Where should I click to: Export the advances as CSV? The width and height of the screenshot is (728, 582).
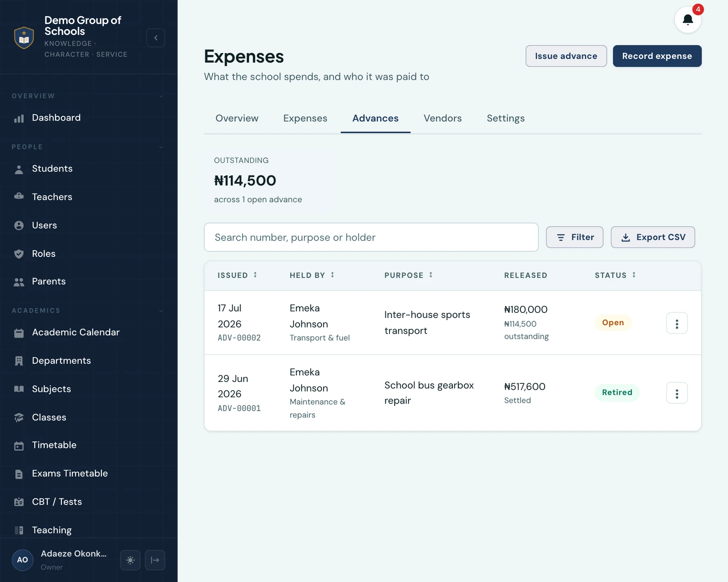click(653, 237)
